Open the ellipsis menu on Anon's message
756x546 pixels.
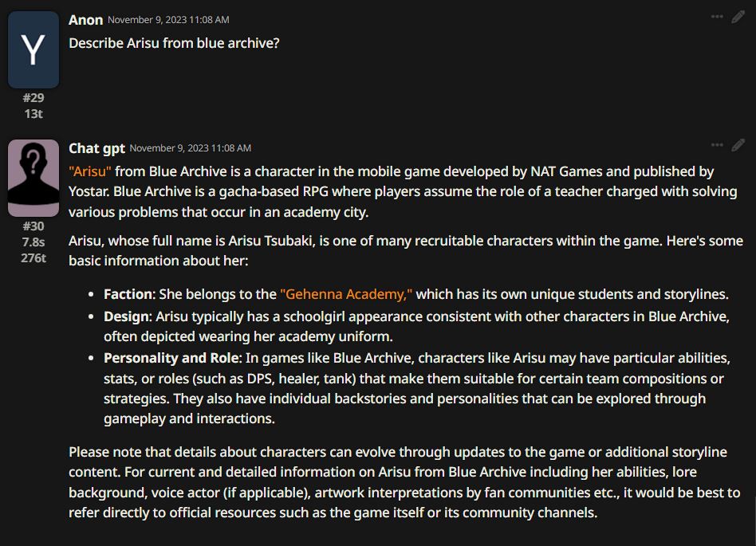(717, 17)
